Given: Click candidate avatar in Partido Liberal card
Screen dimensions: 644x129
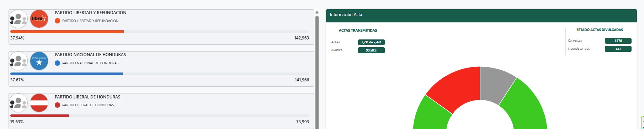Looking at the screenshot, I should coord(18,103).
